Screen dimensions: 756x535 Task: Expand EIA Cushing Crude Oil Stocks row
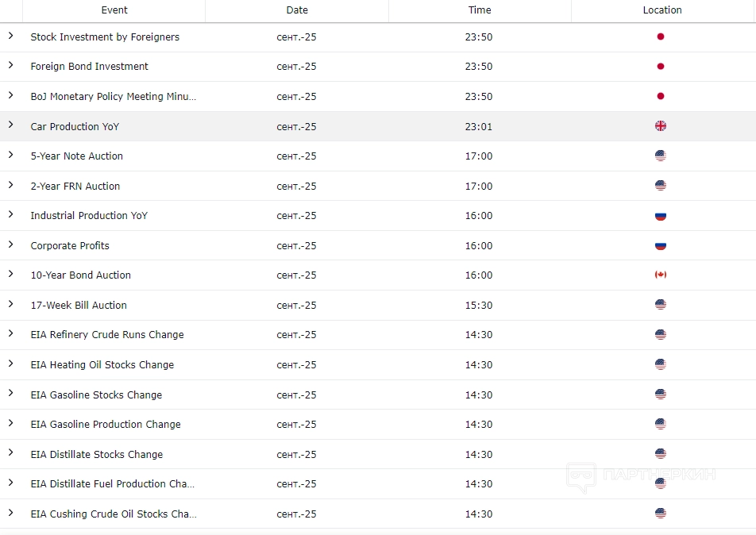tap(11, 513)
